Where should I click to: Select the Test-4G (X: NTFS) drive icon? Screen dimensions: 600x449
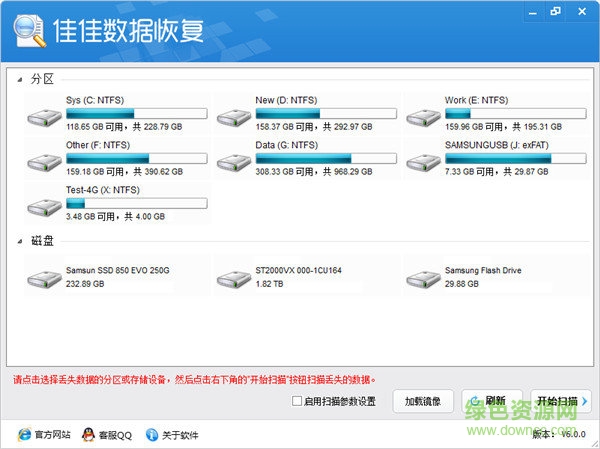point(44,207)
